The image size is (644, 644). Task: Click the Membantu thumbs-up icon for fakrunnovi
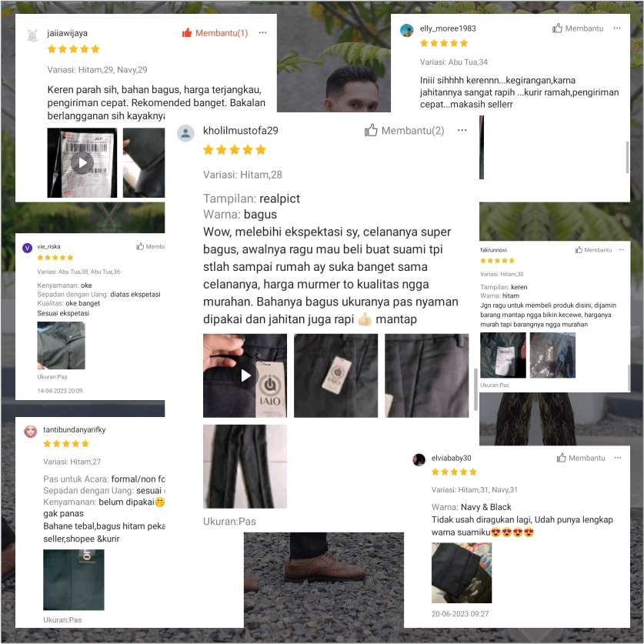(579, 250)
